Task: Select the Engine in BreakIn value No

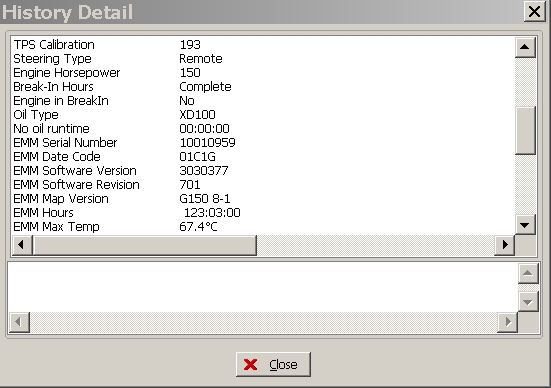Action: point(187,101)
